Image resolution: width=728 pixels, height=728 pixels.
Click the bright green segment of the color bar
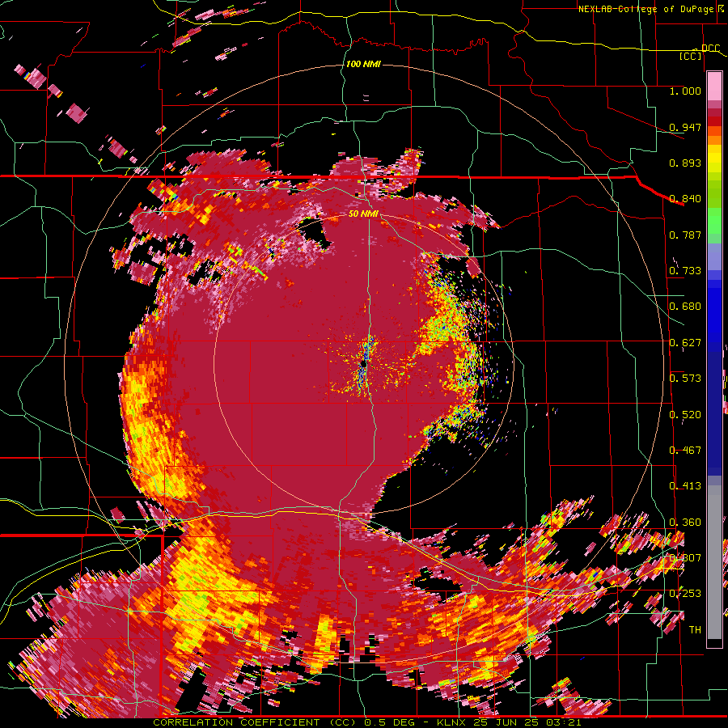coord(714,221)
